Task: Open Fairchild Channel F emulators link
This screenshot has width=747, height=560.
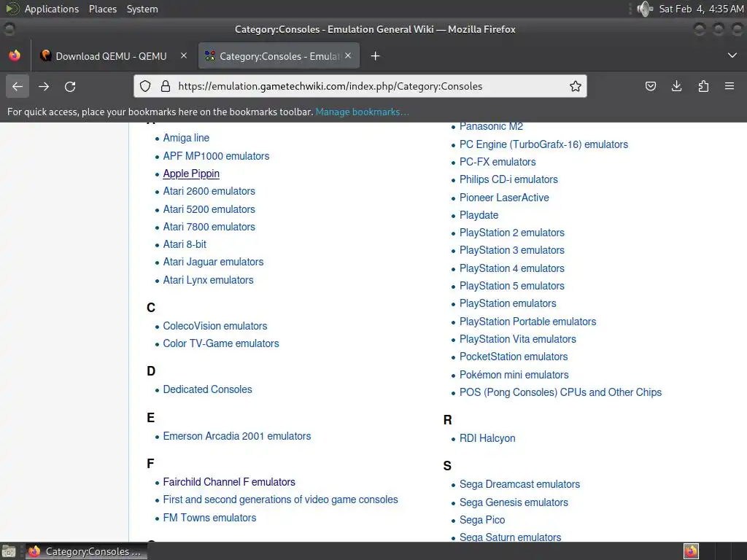Action: pyautogui.click(x=228, y=483)
